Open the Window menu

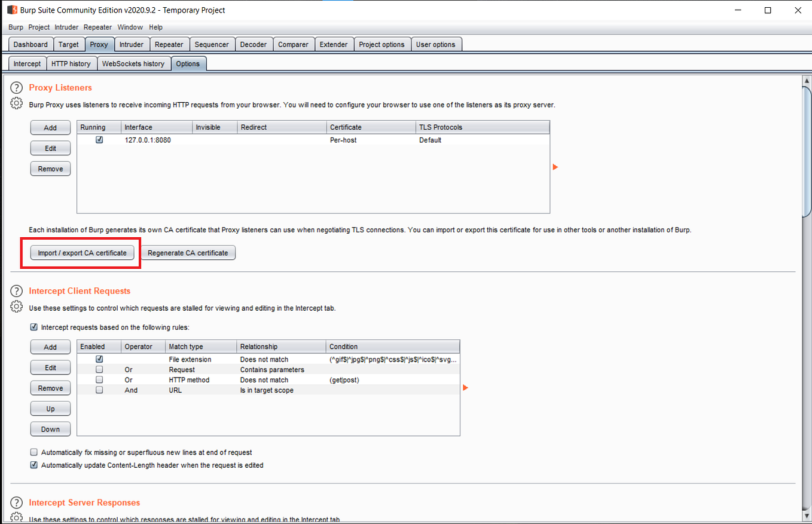pyautogui.click(x=130, y=27)
